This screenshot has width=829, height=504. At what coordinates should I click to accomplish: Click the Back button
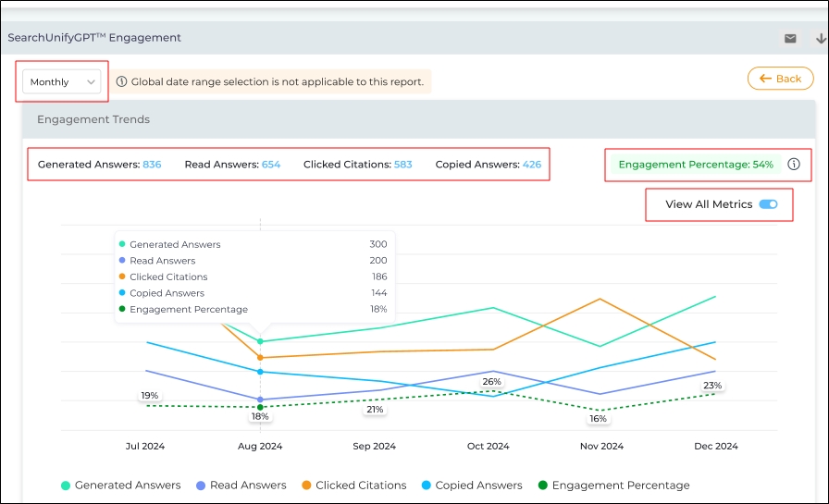click(x=780, y=79)
